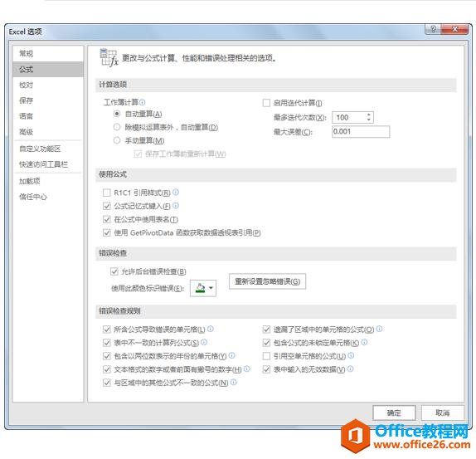Toggle 与区域中的其他公式不一致的公式 checkbox
This screenshot has width=476, height=459.
click(106, 383)
